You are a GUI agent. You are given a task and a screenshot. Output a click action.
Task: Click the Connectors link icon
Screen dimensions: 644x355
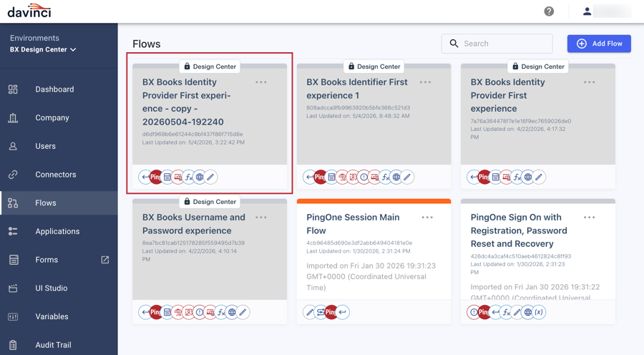[x=13, y=175]
